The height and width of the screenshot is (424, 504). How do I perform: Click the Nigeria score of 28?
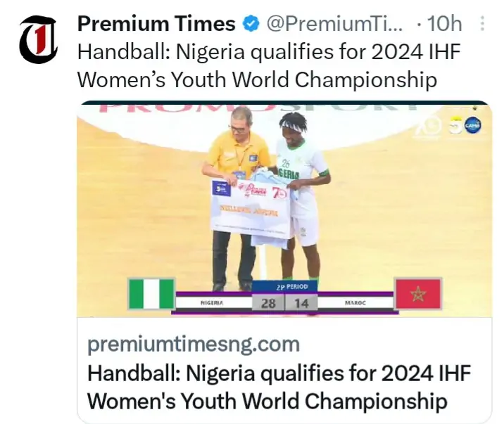[x=267, y=303]
